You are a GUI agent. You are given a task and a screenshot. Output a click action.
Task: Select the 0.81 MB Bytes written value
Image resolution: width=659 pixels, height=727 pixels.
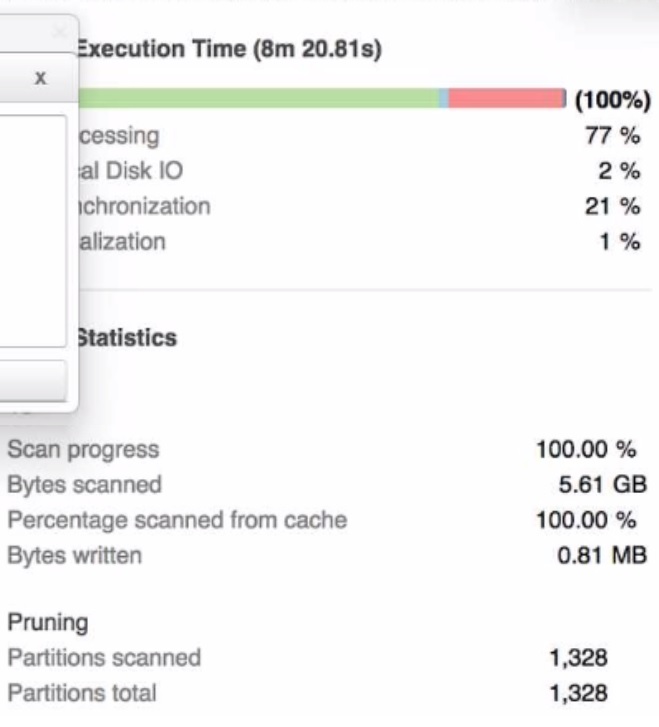602,555
